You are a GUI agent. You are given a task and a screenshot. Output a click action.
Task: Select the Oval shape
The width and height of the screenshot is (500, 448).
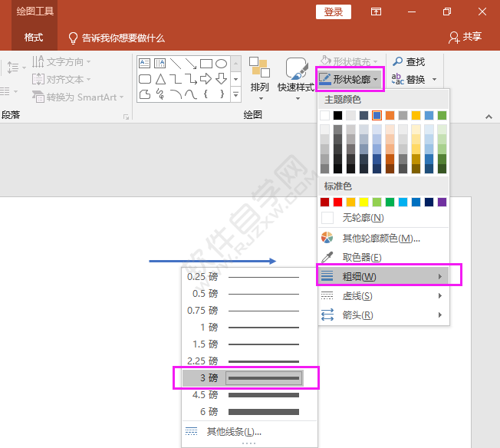pos(222,64)
